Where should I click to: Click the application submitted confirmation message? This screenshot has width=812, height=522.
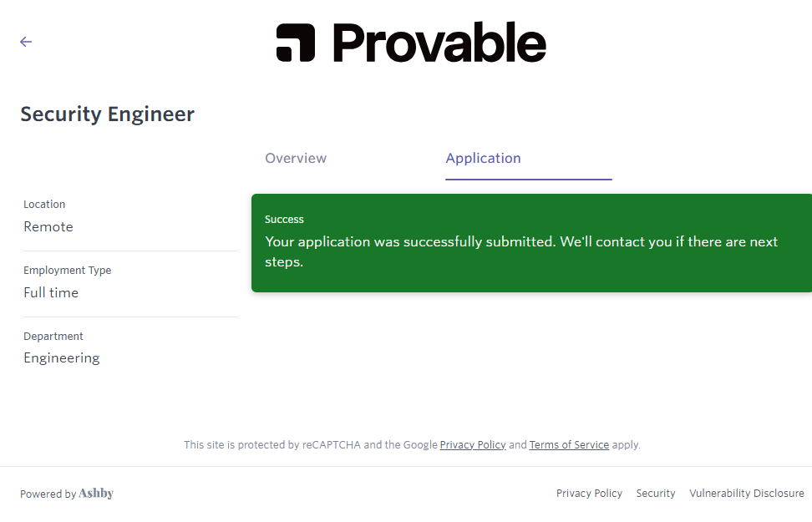(520, 251)
